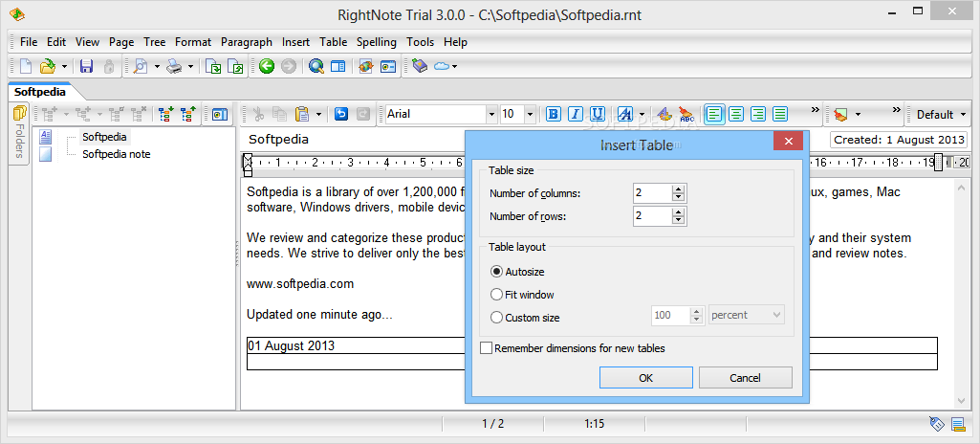980x444 pixels.
Task: Click the ABC clear formatting brush
Action: pos(686,114)
